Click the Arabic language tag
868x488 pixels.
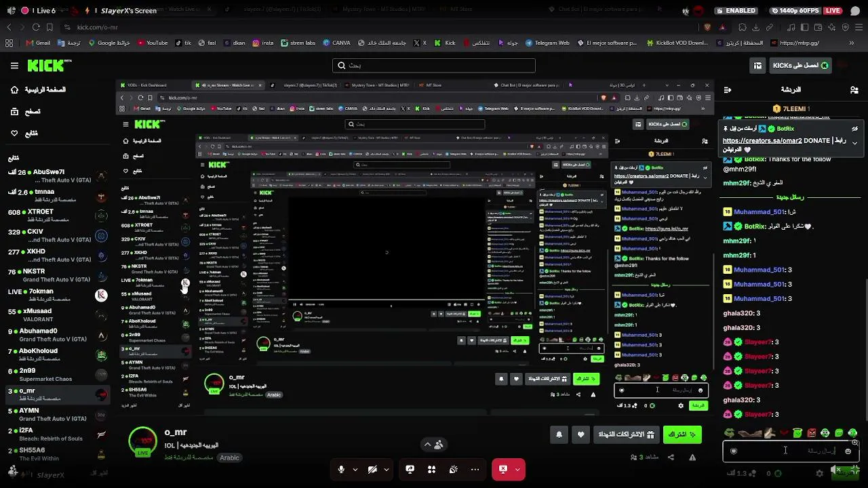coord(229,457)
